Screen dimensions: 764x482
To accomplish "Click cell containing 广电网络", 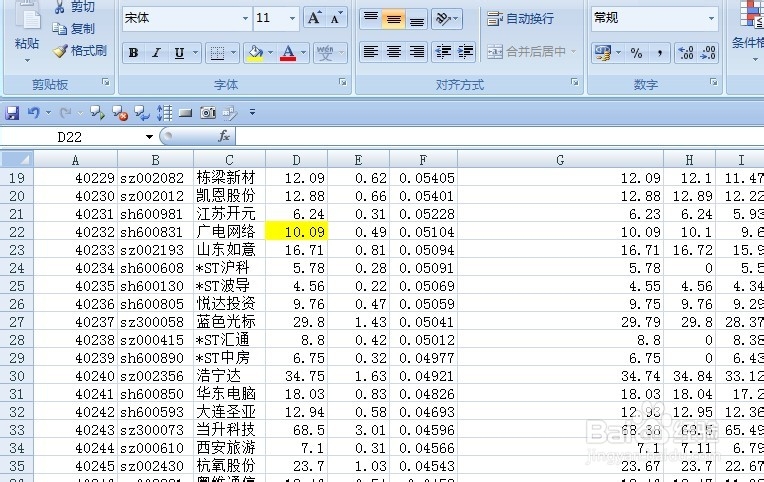I will (x=229, y=232).
